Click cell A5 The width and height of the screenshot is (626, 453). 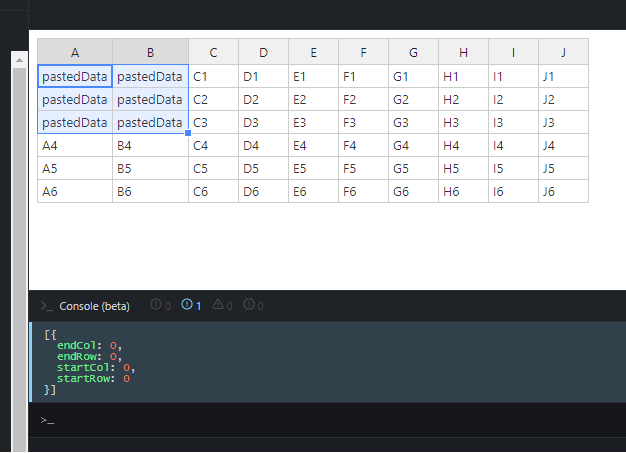tap(75, 168)
